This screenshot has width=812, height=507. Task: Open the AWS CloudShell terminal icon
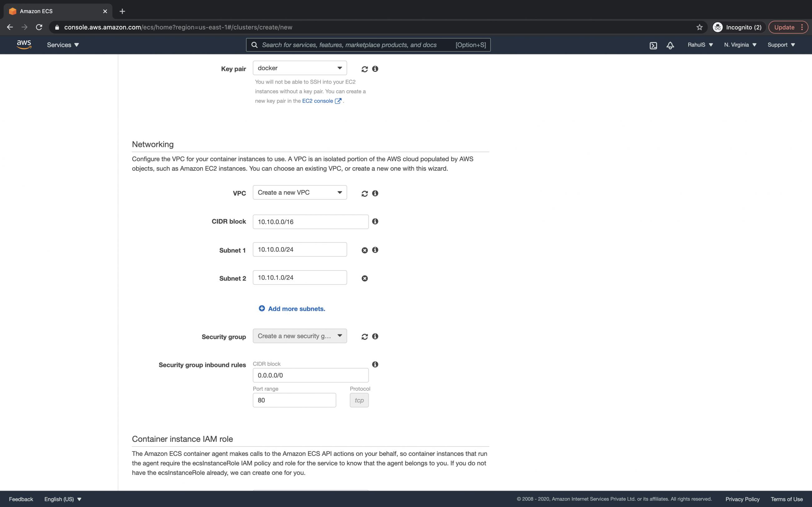pyautogui.click(x=653, y=45)
